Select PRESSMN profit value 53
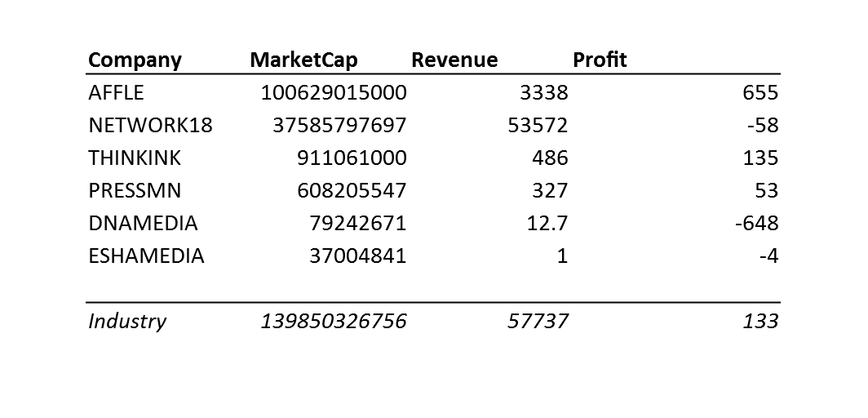The height and width of the screenshot is (418, 868). (x=767, y=190)
